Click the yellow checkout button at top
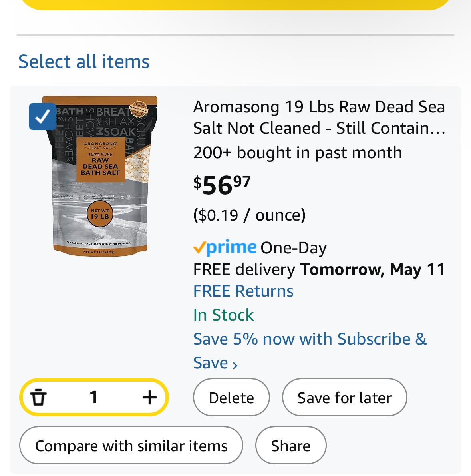This screenshot has height=476, width=471. [x=236, y=4]
